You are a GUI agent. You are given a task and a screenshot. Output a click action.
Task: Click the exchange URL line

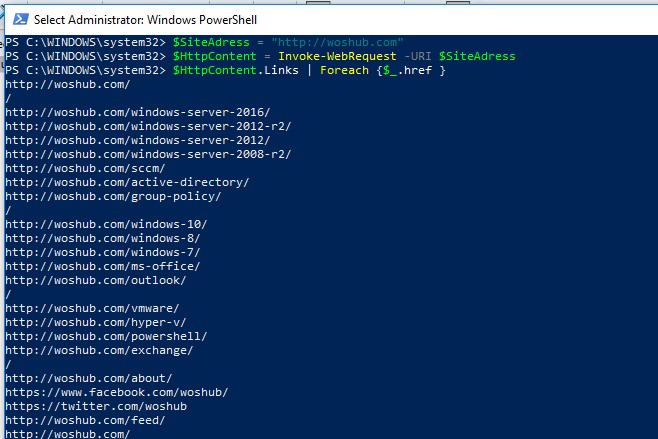[99, 350]
